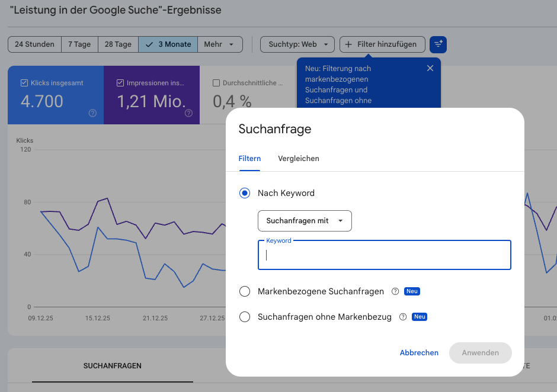This screenshot has width=557, height=392.
Task: Focus the Keyword input field
Action: click(x=384, y=255)
